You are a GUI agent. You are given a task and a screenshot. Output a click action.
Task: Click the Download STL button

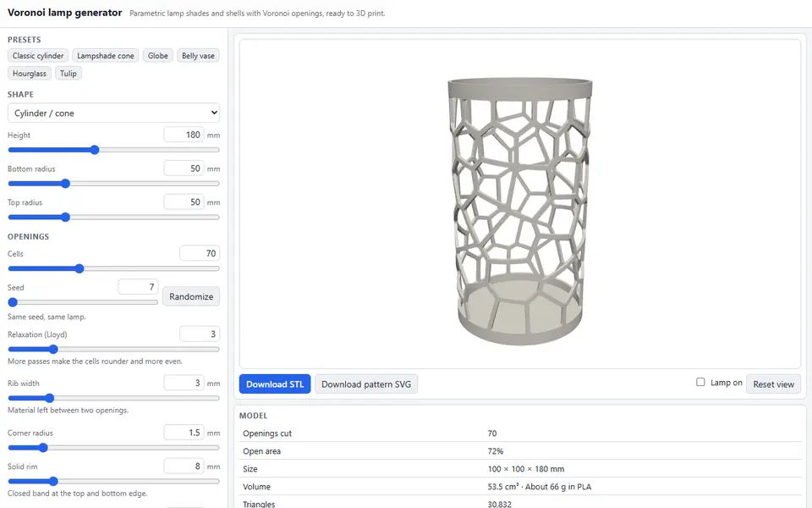[275, 384]
